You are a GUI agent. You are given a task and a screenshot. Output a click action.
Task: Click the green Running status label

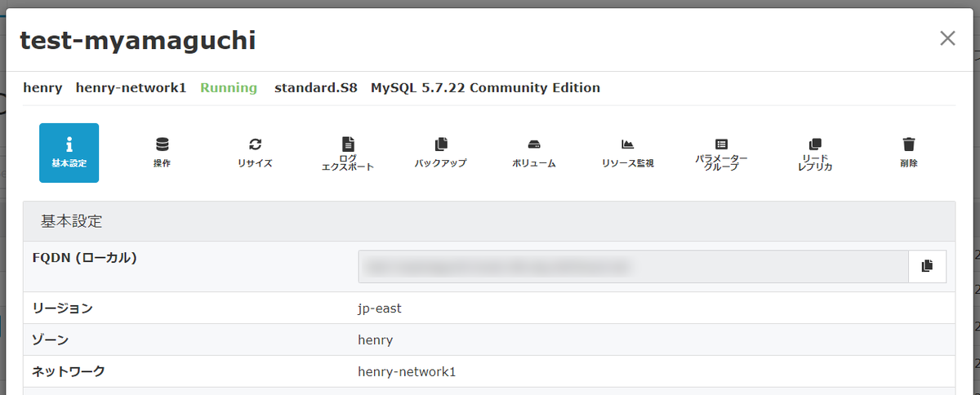(x=229, y=87)
